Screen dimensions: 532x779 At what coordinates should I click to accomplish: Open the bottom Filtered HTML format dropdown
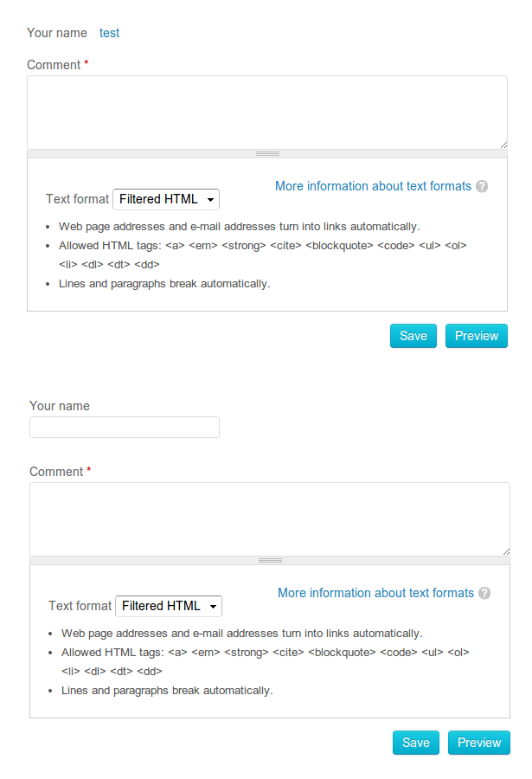(x=168, y=606)
